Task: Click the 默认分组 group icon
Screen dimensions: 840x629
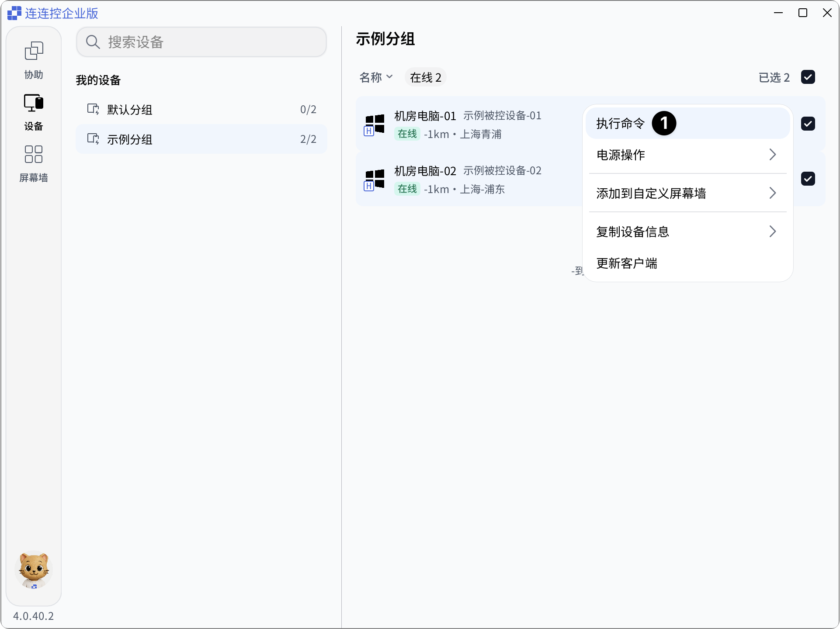Action: [x=93, y=109]
